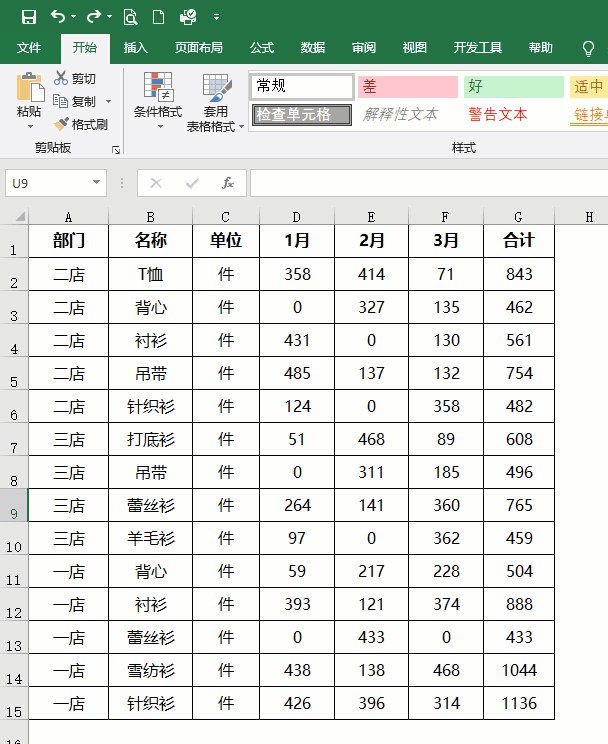Click header cell 合计
Screen dimensions: 608x744
click(x=519, y=241)
